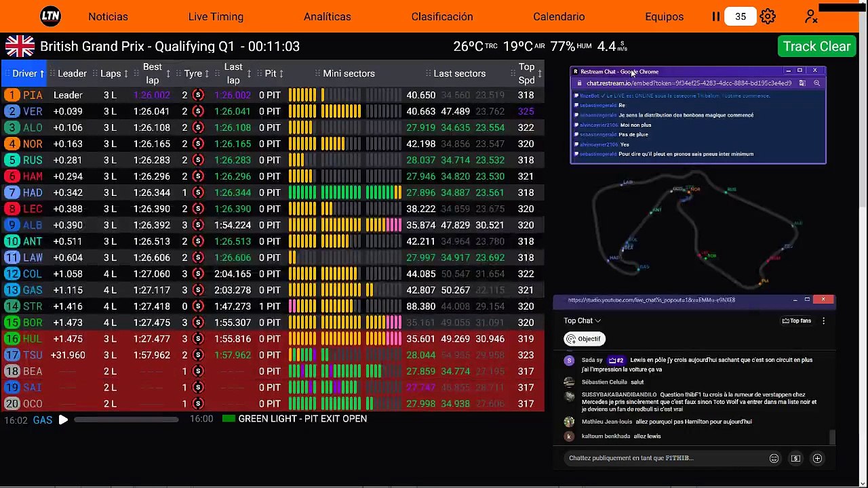Click mini sectors bar of STR row
This screenshot has width=868, height=488.
(344, 306)
